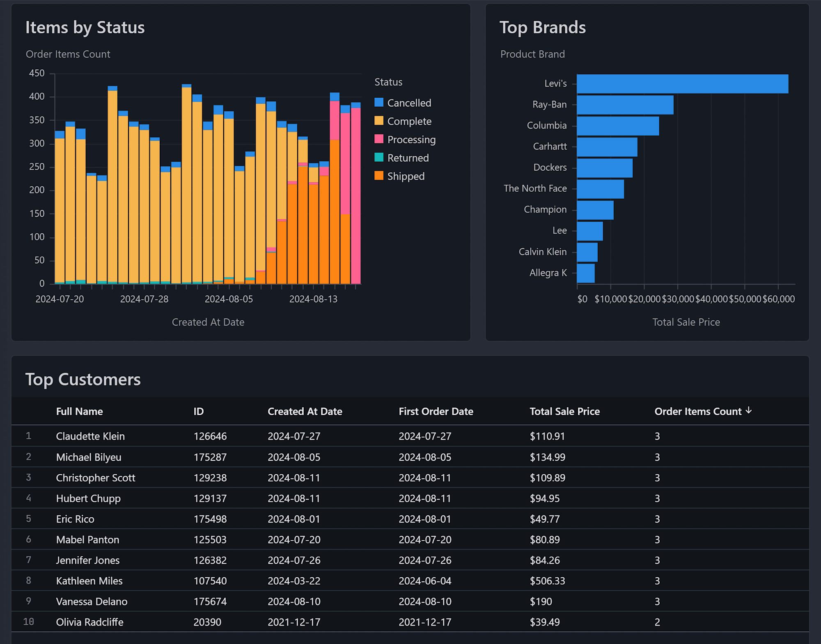
Task: Select customer name Kathleen Miles
Action: pyautogui.click(x=89, y=580)
